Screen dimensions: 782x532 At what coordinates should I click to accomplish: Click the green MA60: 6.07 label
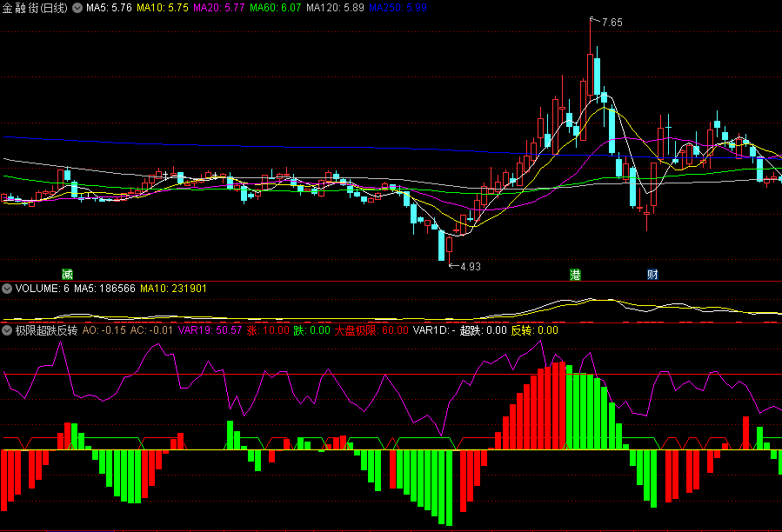pyautogui.click(x=275, y=8)
